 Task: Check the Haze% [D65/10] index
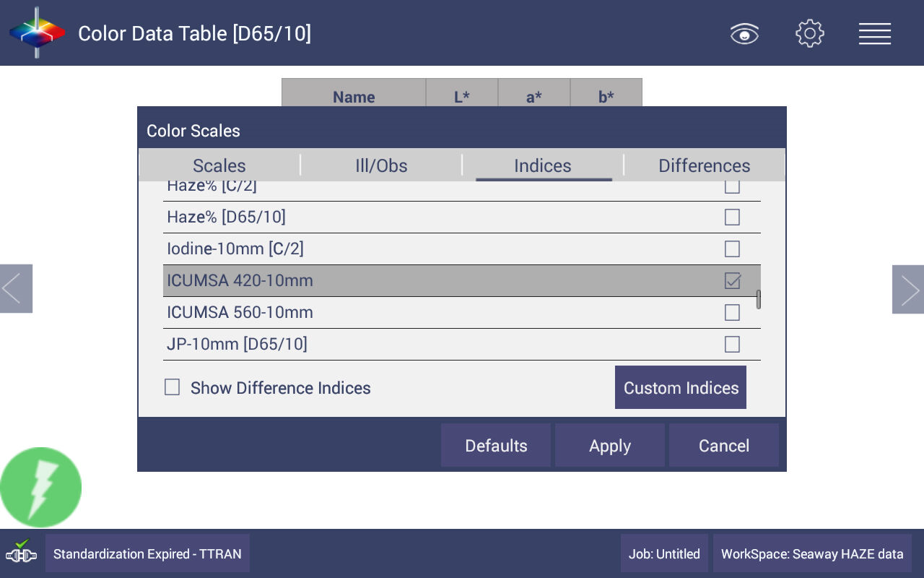732,217
